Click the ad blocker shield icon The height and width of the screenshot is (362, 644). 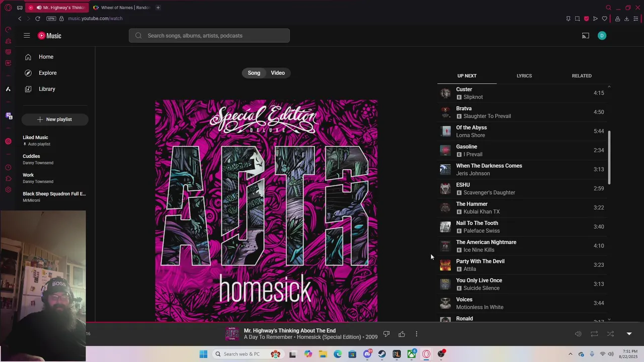[586, 19]
